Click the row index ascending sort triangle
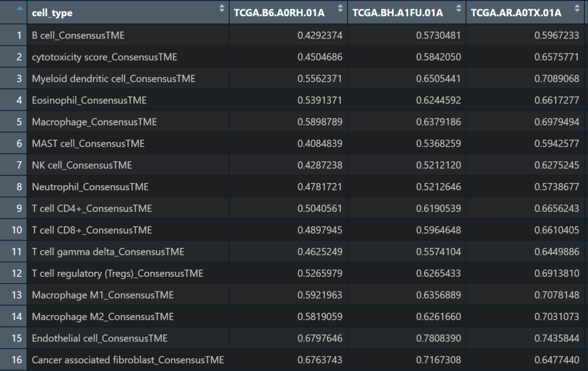This screenshot has width=588, height=371. click(x=20, y=8)
